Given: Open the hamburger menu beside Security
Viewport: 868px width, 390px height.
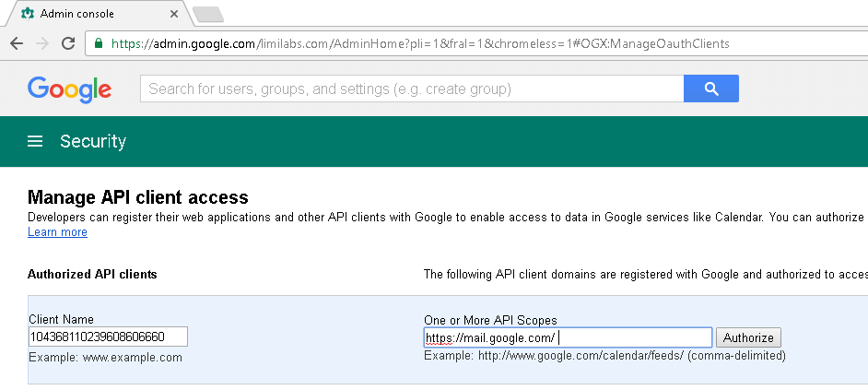Looking at the screenshot, I should pos(35,141).
